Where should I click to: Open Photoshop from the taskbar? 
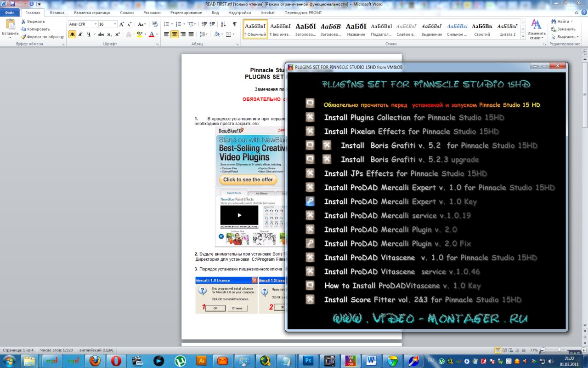click(308, 360)
